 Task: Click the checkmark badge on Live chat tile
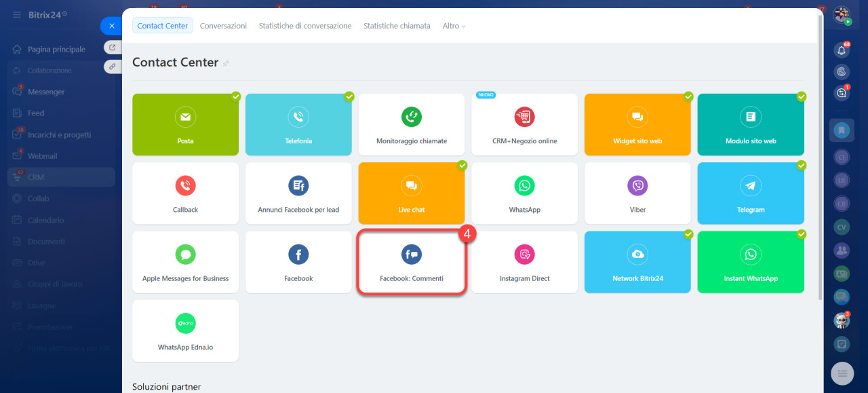tap(462, 165)
